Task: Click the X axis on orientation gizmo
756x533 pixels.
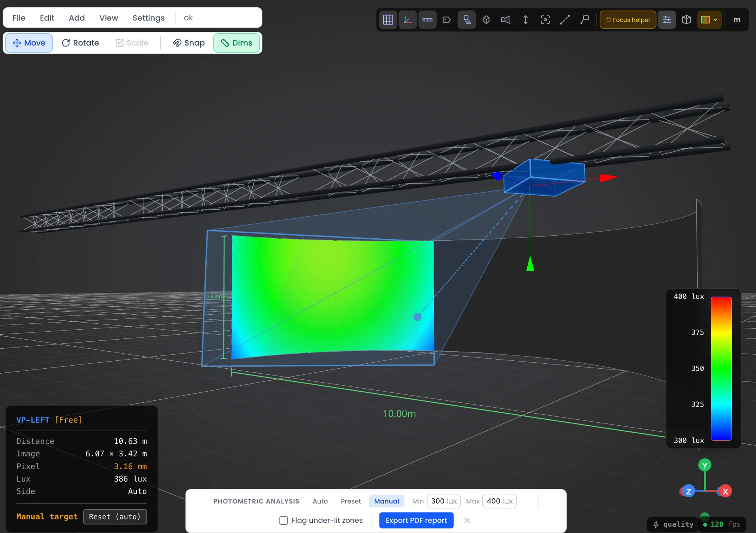Action: pos(725,491)
